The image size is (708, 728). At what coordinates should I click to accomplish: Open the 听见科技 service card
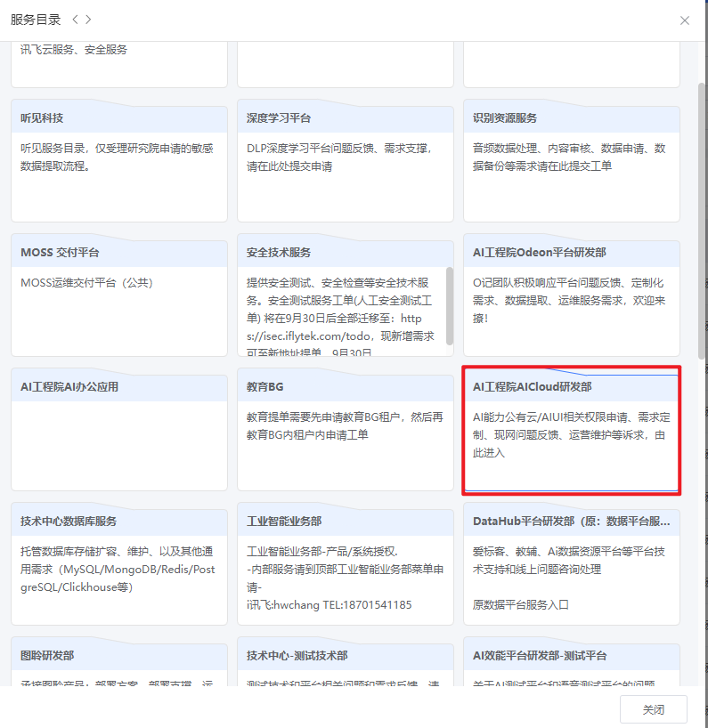[x=119, y=161]
